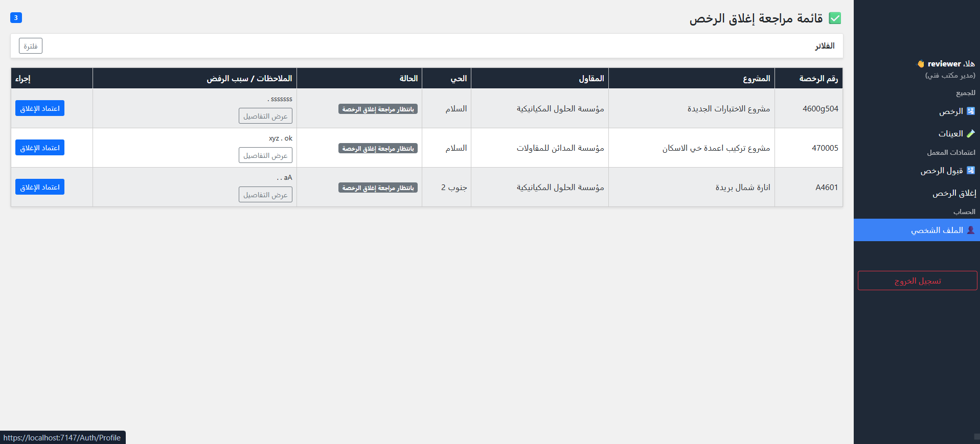Click district السلام in the 4600g504 row
Viewport: 980px width, 444px height.
point(456,109)
